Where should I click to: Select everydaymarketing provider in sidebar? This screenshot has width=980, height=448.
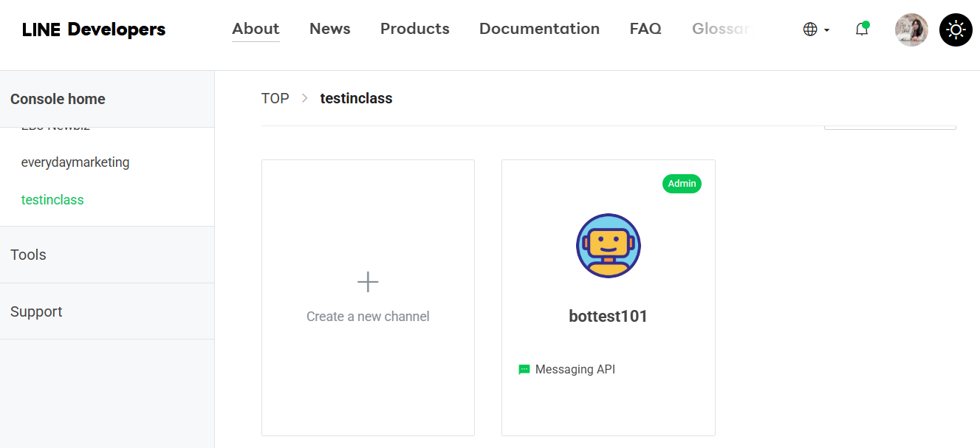[75, 162]
